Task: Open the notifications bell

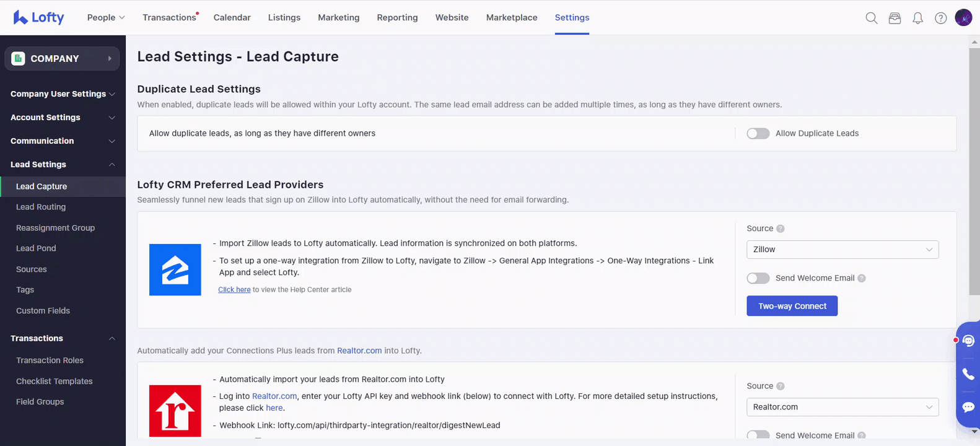Action: pos(917,18)
